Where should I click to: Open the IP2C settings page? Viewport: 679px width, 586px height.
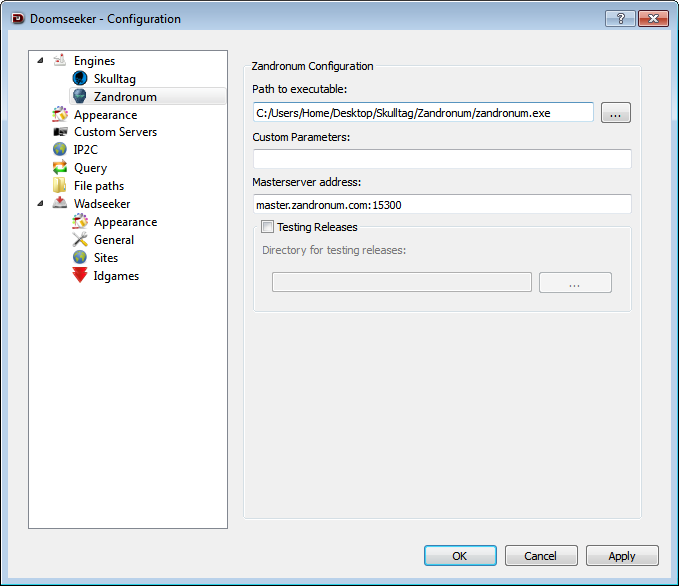(x=86, y=149)
